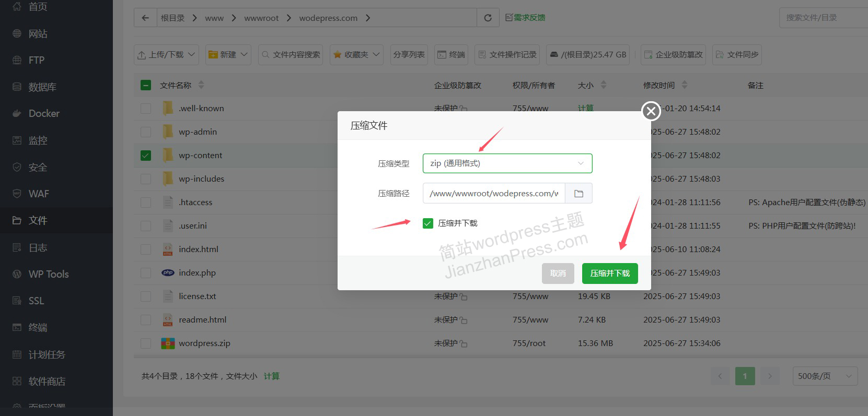
Task: Click the 压缩路径 input field
Action: pyautogui.click(x=493, y=194)
